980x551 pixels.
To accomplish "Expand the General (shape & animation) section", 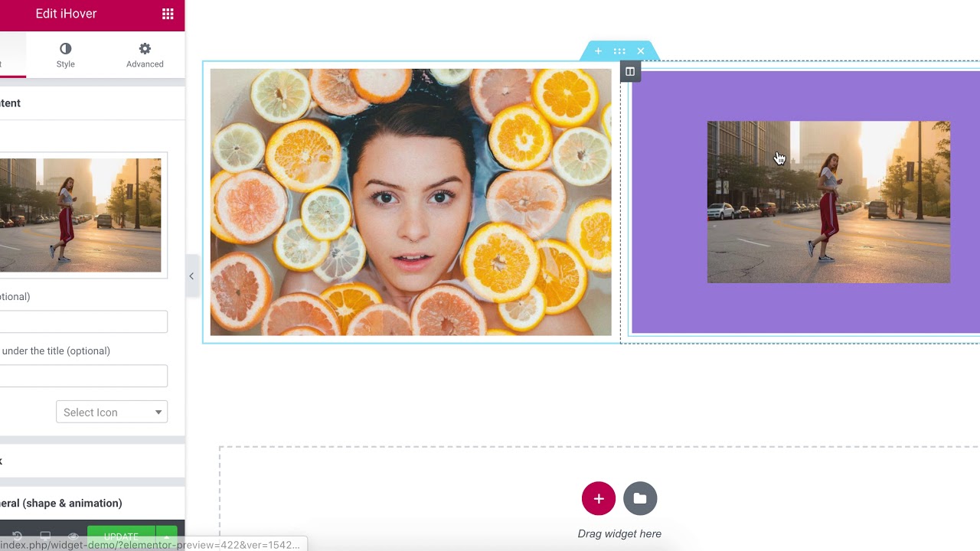I will pos(92,503).
